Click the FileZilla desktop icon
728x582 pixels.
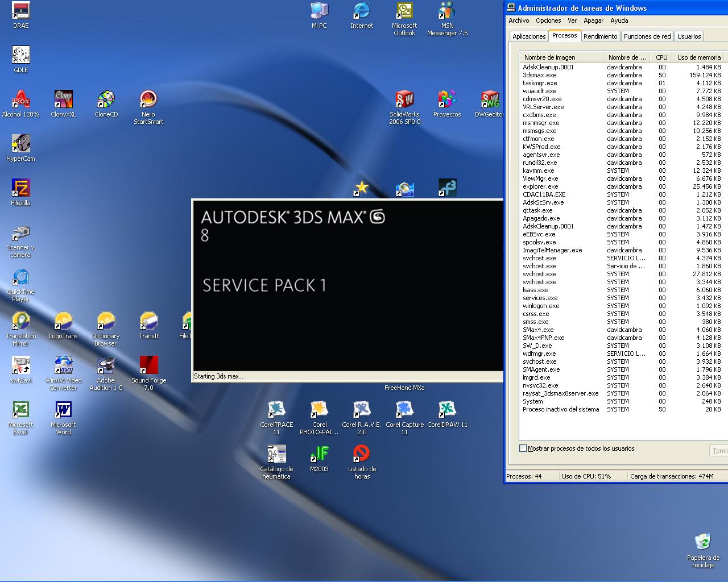click(21, 193)
